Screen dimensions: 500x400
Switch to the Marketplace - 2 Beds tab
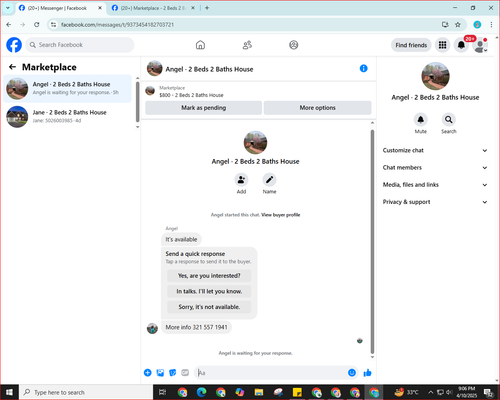pos(152,8)
